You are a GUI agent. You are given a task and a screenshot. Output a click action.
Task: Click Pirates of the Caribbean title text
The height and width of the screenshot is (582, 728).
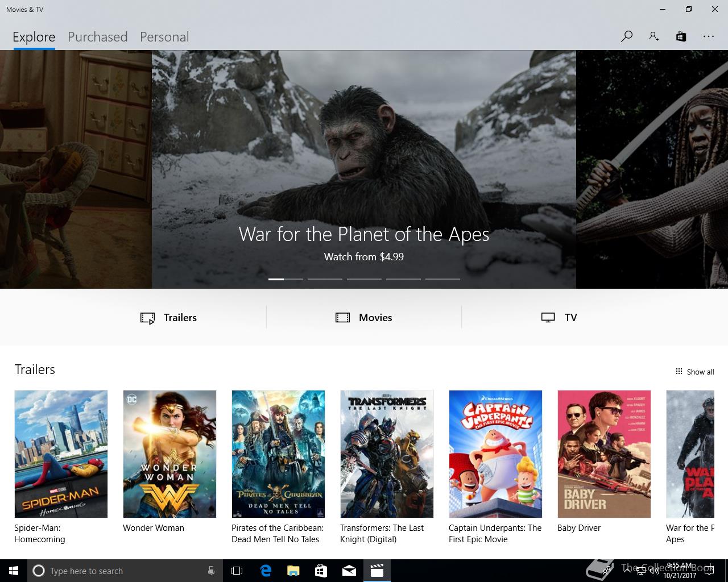278,534
